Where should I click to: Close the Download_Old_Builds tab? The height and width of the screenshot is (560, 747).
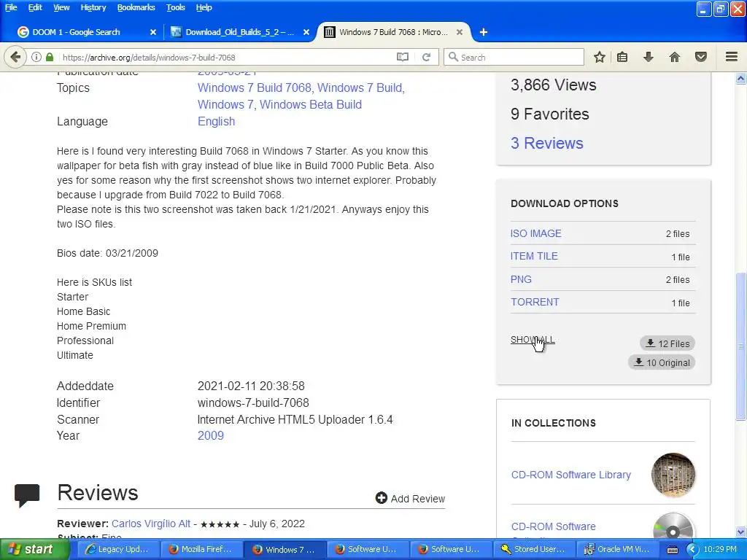(x=306, y=32)
